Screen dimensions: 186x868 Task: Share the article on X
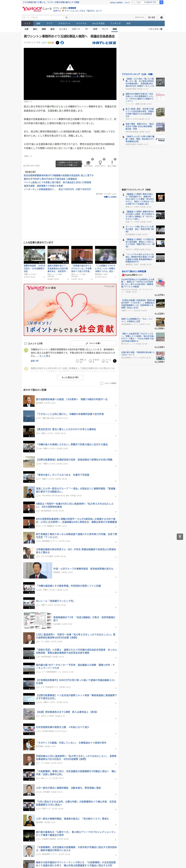coord(57,43)
